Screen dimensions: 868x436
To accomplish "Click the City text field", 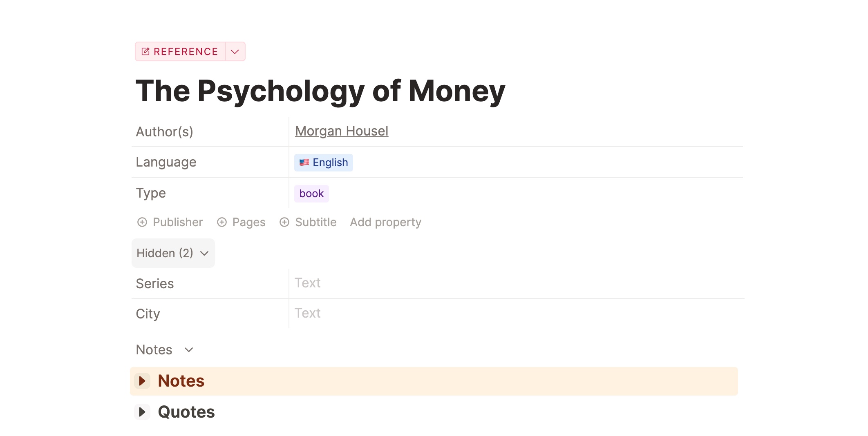I will (516, 314).
